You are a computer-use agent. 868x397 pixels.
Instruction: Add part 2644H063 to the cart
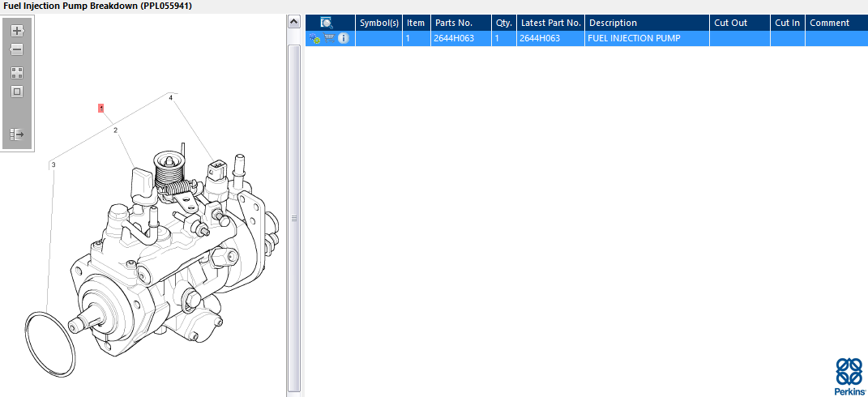329,38
